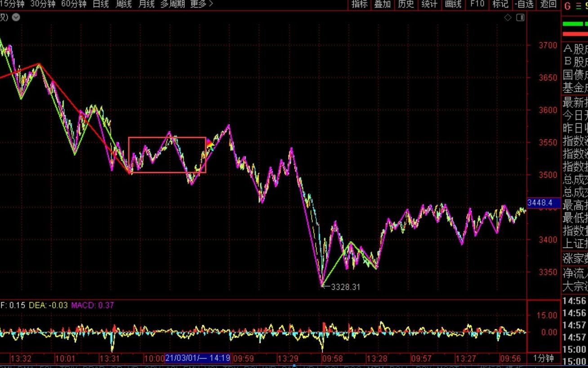Click the low price label 3328.31
The height and width of the screenshot is (368, 588).
tap(345, 287)
